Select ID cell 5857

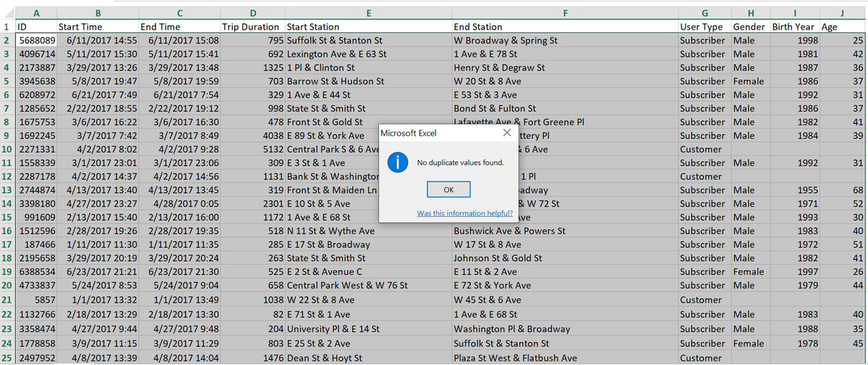[36, 299]
